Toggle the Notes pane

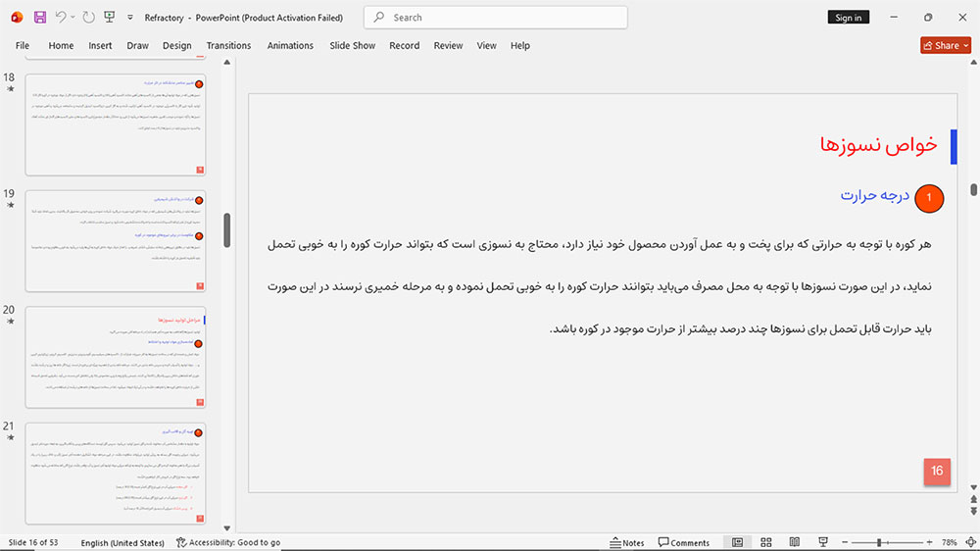[627, 542]
